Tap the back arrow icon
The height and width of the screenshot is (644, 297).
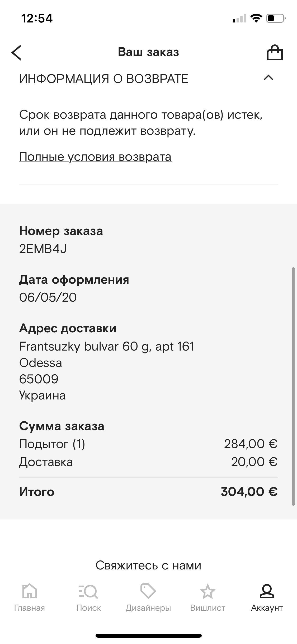tap(16, 52)
